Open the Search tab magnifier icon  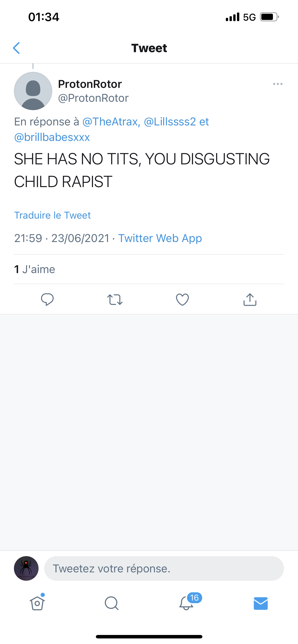point(112,603)
